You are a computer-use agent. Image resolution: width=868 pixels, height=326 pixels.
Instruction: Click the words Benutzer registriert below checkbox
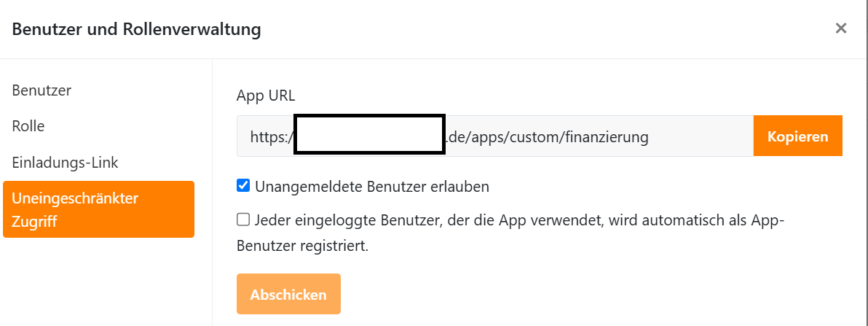pyautogui.click(x=303, y=246)
